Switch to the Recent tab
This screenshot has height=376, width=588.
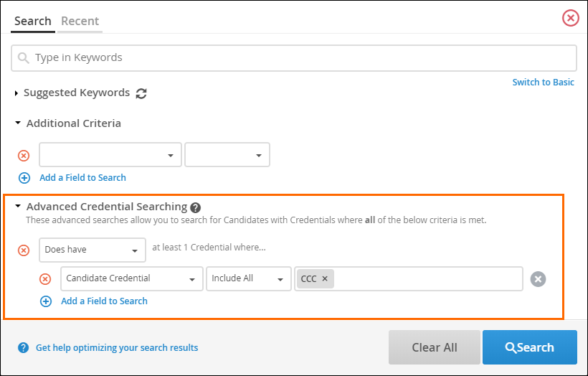tap(80, 21)
